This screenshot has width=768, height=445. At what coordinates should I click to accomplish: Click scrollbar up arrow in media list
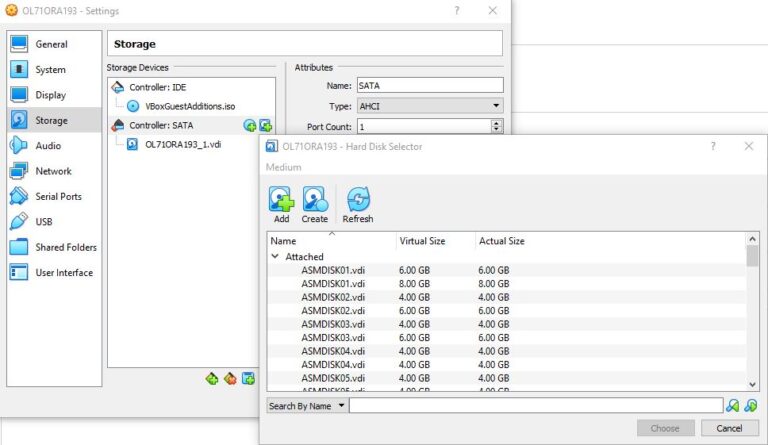752,239
